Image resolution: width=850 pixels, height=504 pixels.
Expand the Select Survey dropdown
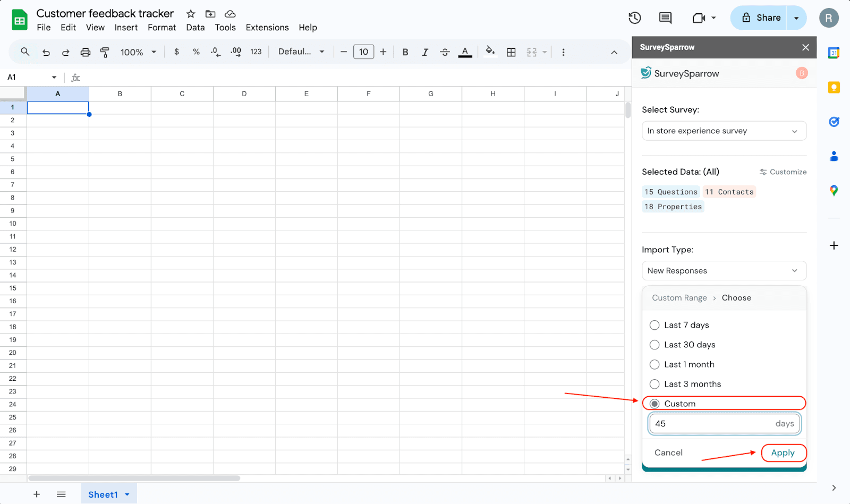coord(724,131)
